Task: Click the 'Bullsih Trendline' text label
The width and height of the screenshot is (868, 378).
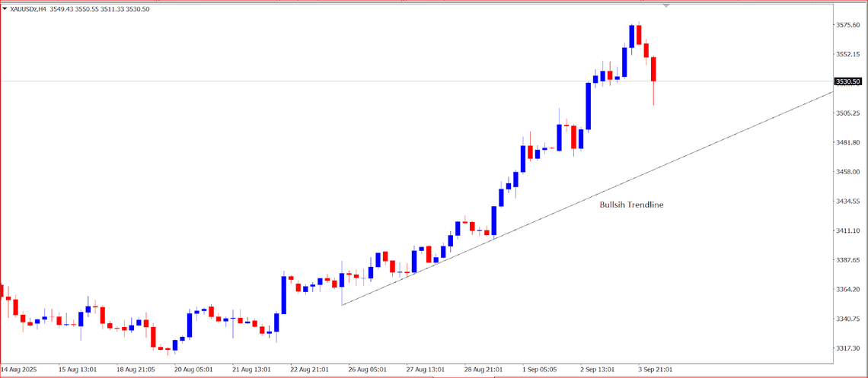Action: (631, 205)
